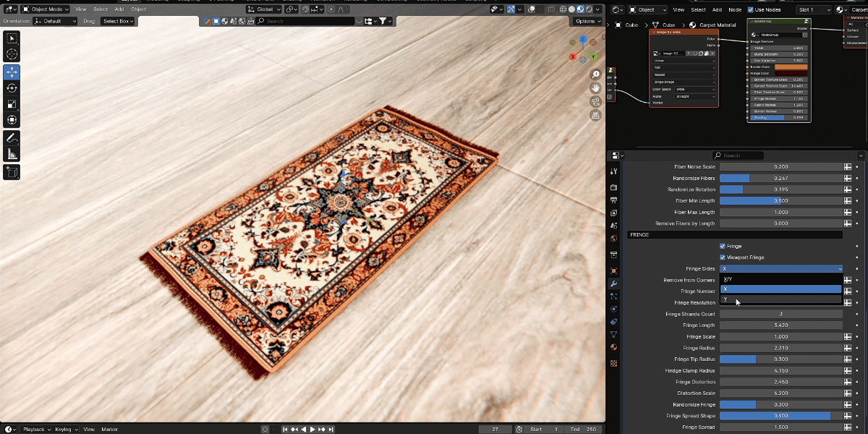The width and height of the screenshot is (868, 434).
Task: Select the Cursor tool
Action: (x=12, y=54)
